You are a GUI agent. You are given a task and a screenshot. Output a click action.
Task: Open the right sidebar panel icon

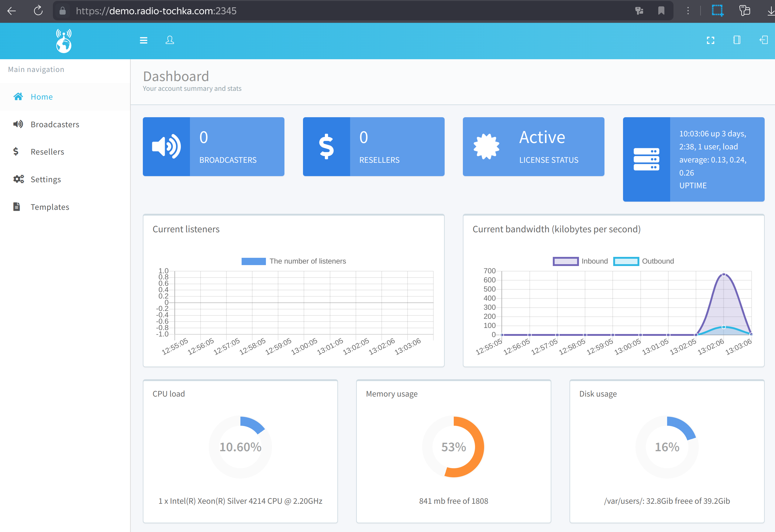[737, 40]
